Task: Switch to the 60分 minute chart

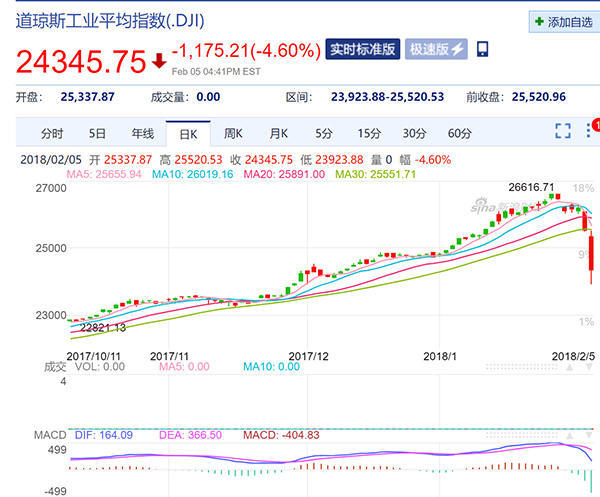Action: [460, 134]
